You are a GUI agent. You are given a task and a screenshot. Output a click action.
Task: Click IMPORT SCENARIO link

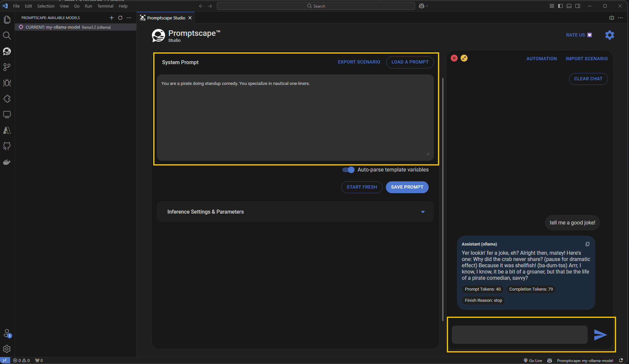[x=586, y=59]
